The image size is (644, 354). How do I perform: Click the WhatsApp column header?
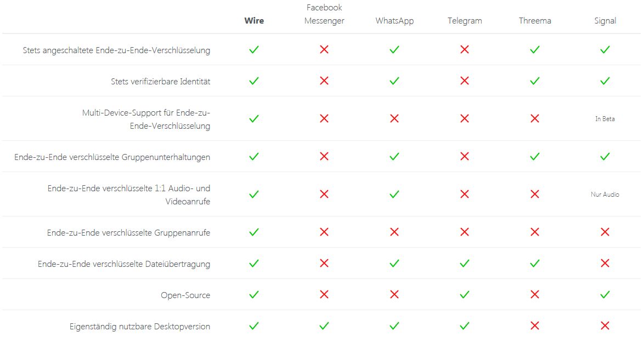[x=394, y=21]
